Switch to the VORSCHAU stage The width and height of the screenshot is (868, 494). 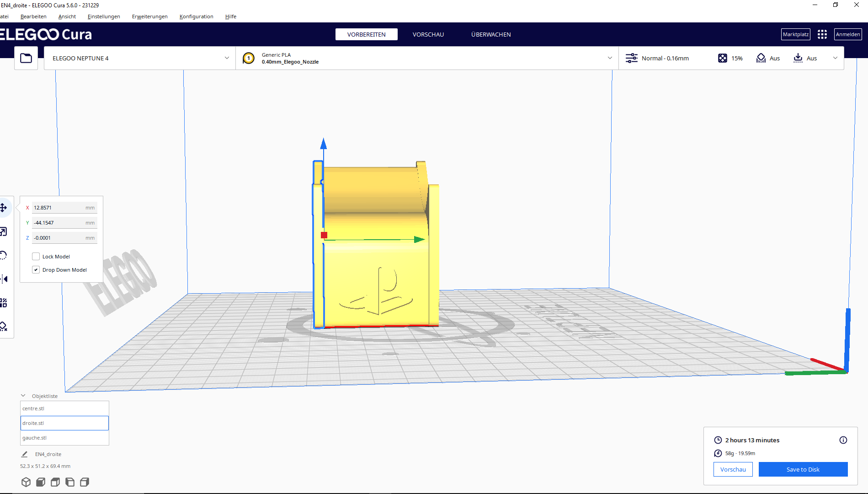point(428,34)
